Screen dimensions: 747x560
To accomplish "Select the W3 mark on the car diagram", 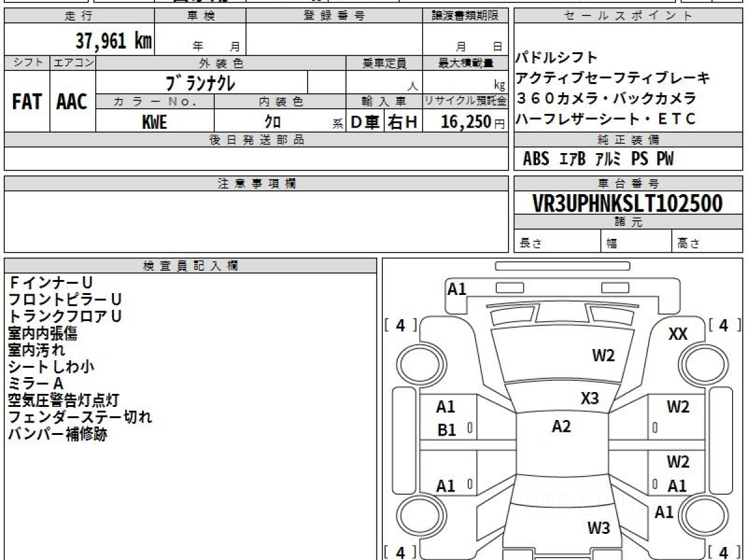I will point(599,529).
